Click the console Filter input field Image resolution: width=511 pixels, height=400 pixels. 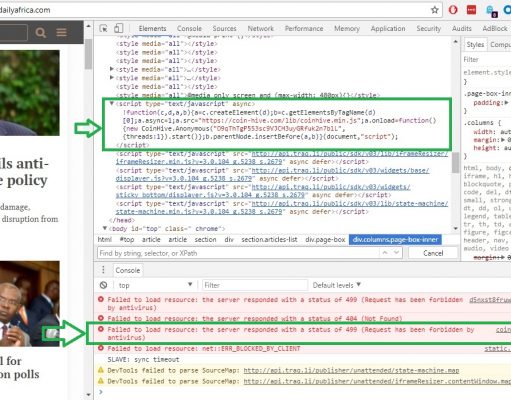point(255,285)
